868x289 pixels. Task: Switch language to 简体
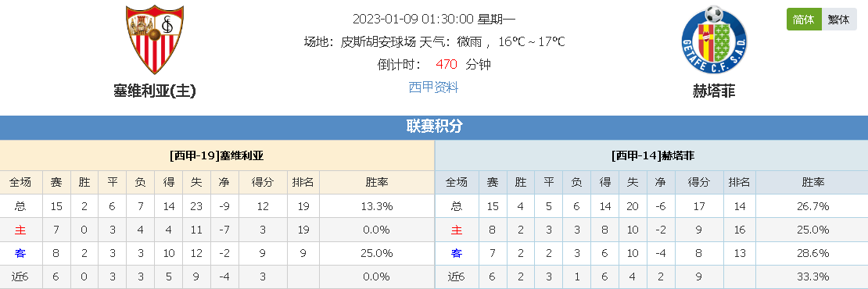coord(803,20)
